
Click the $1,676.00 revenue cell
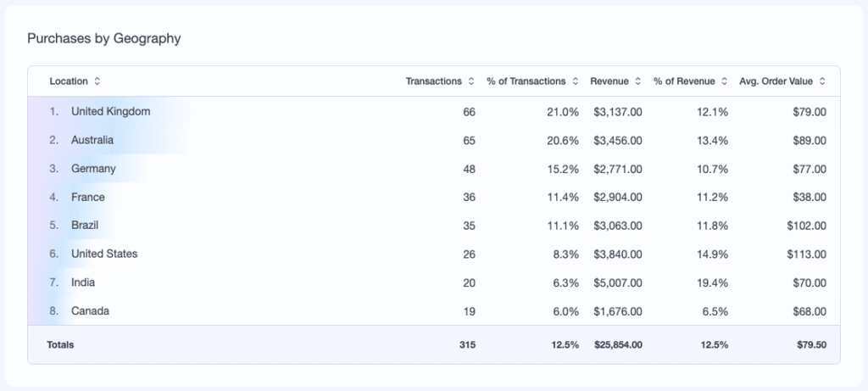pos(618,311)
